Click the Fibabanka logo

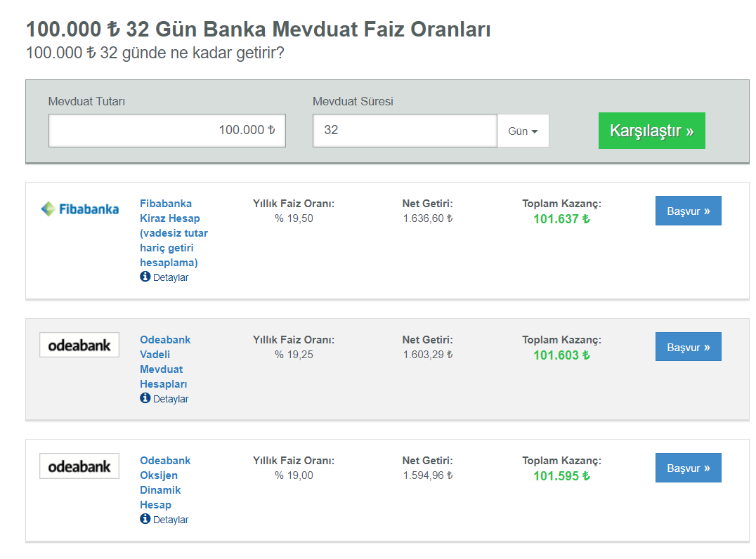(x=79, y=209)
